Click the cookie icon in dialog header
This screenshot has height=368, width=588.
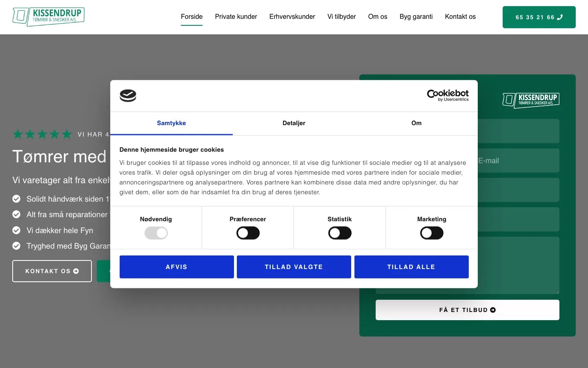(x=128, y=96)
